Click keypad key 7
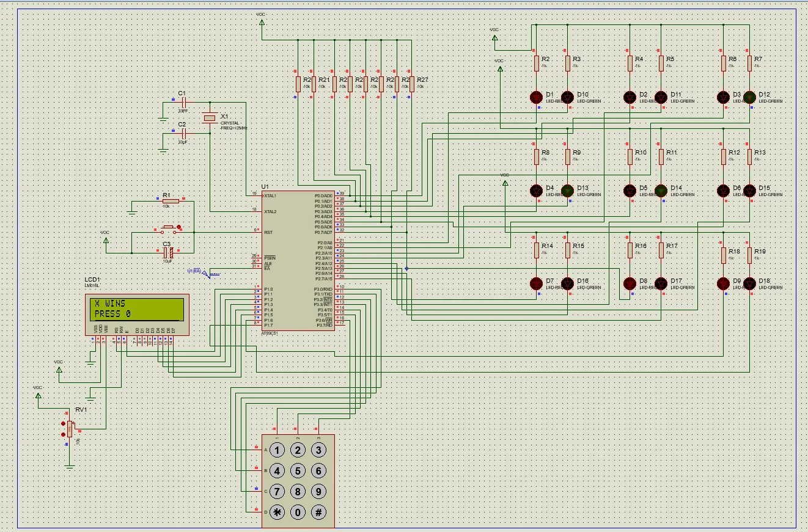The image size is (808, 532). 277,491
